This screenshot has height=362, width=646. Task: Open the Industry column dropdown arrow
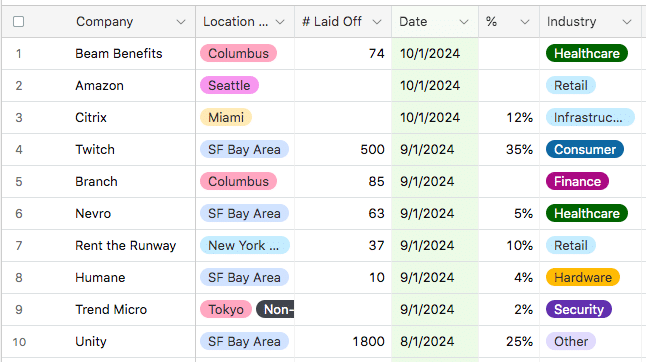pos(627,22)
